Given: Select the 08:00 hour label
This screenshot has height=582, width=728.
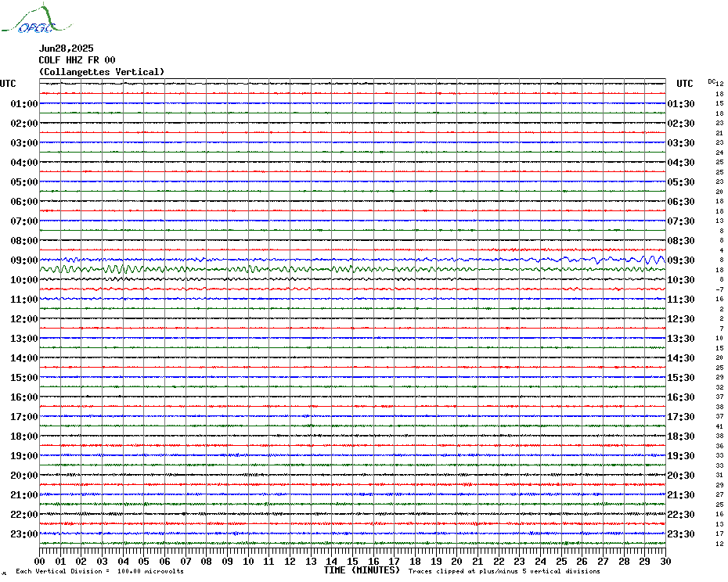Looking at the screenshot, I should pyautogui.click(x=24, y=240).
